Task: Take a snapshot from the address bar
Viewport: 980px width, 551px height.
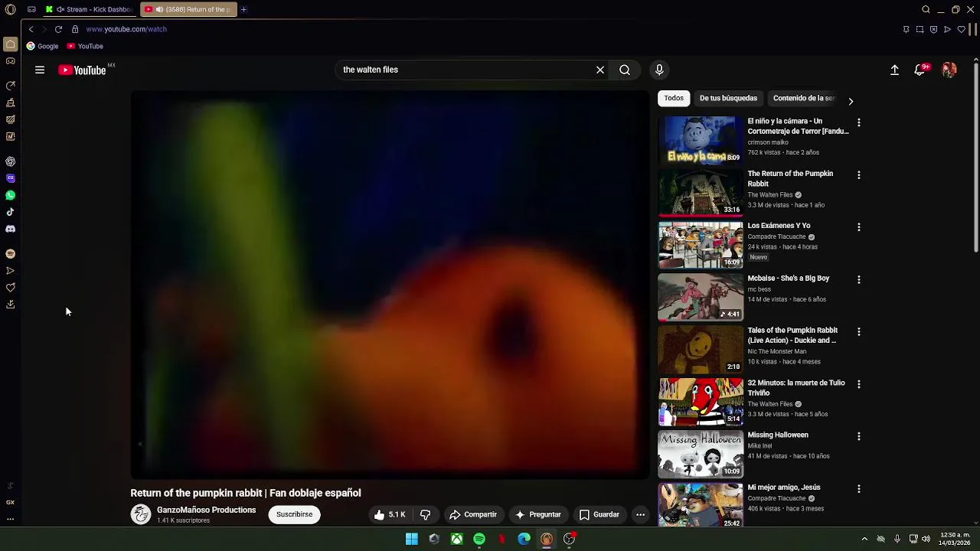Action: tap(920, 29)
